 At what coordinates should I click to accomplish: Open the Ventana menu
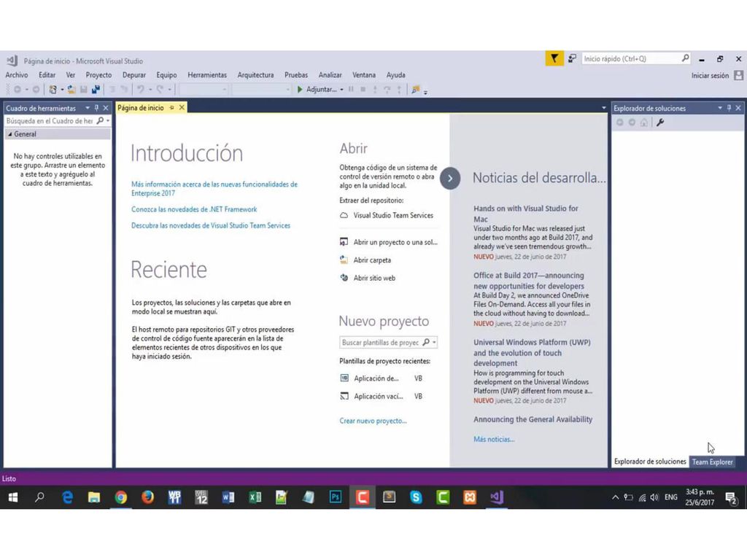point(364,75)
